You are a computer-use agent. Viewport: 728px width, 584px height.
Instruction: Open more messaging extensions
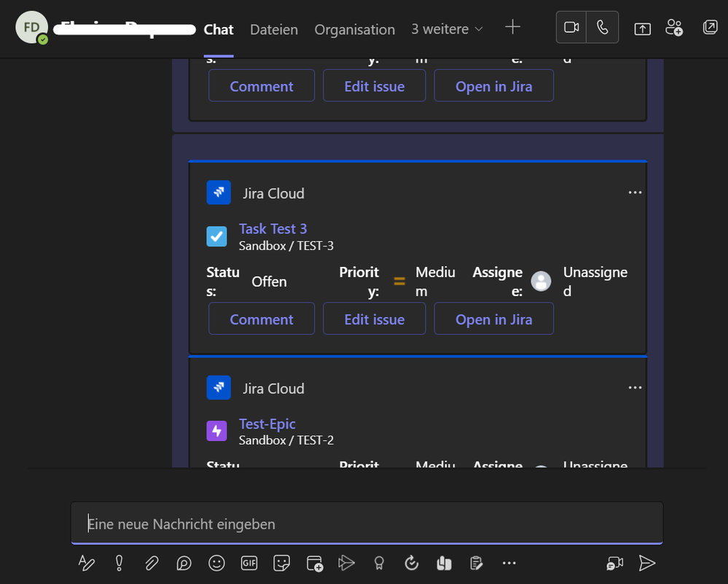coord(509,563)
